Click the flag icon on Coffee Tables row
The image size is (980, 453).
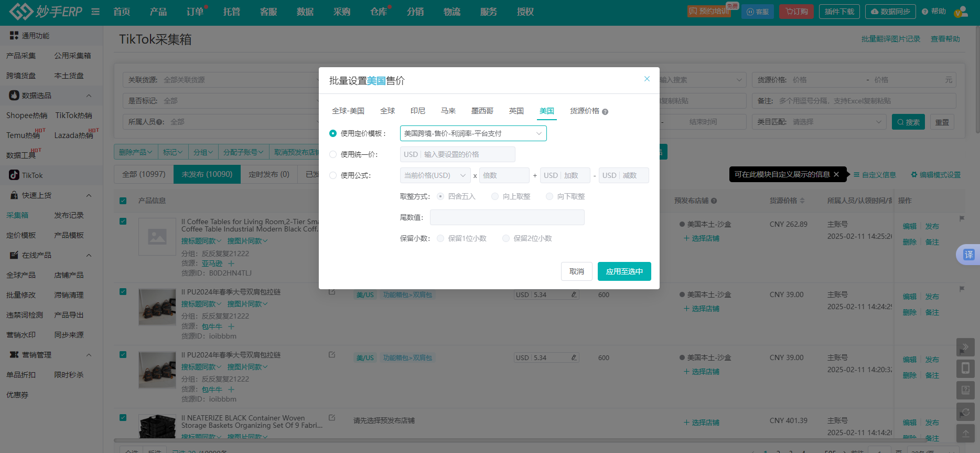(962, 218)
